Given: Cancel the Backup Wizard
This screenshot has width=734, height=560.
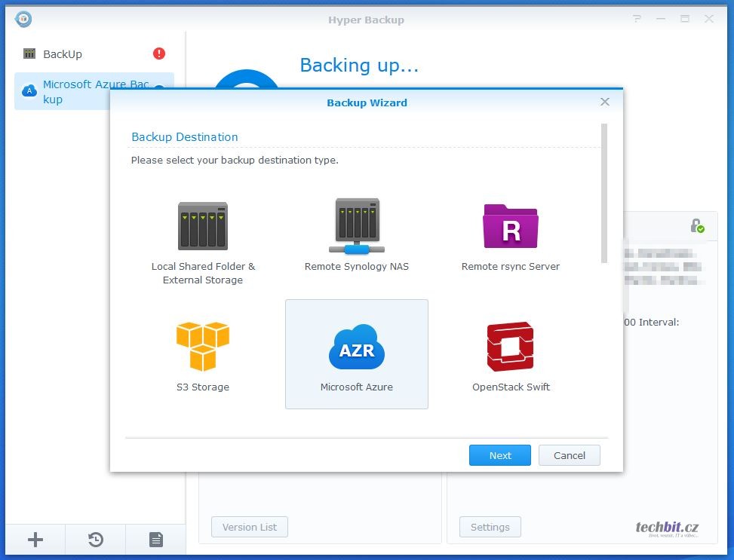Looking at the screenshot, I should point(569,455).
